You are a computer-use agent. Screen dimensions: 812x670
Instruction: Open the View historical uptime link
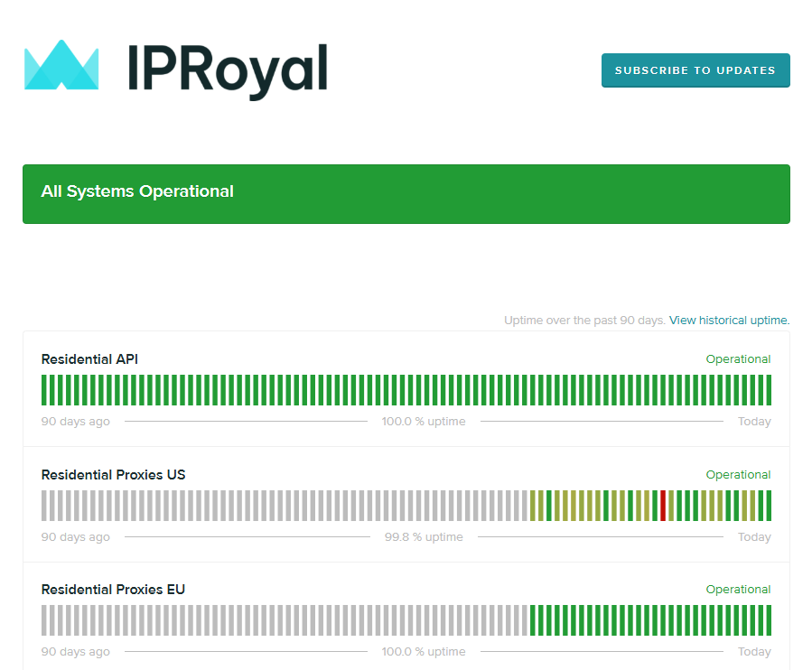point(729,320)
